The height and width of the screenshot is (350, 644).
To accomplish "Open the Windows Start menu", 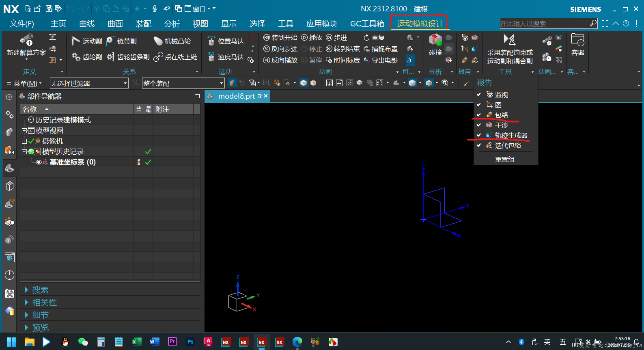I will pyautogui.click(x=11, y=342).
